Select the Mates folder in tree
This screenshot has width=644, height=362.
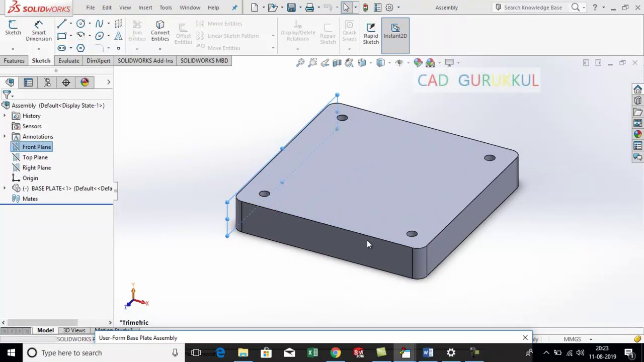(x=30, y=199)
